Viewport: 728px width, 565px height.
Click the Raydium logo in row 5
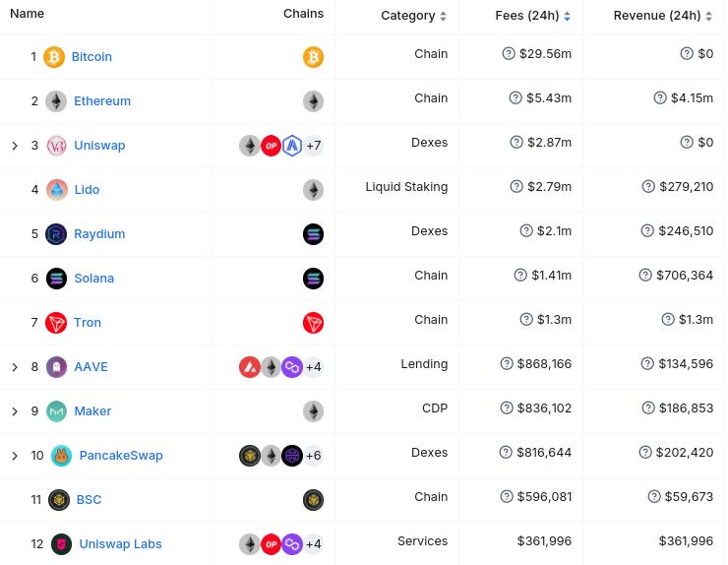[56, 233]
